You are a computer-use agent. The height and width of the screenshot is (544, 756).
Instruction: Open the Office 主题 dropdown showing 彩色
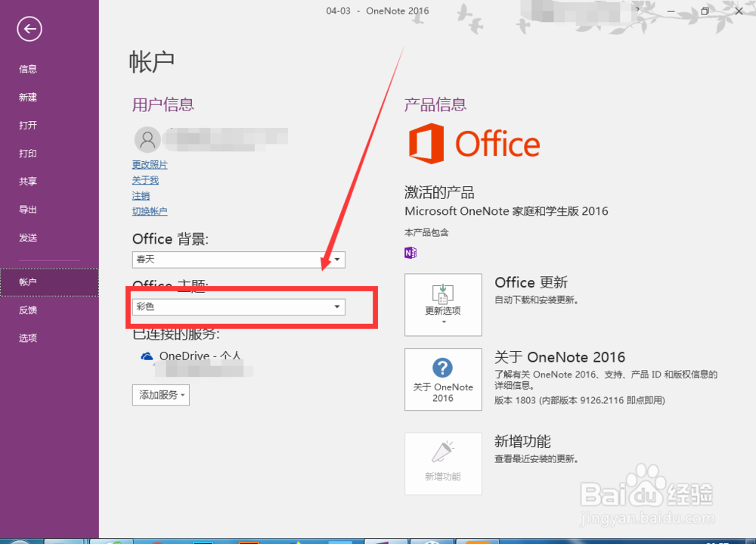tap(239, 306)
